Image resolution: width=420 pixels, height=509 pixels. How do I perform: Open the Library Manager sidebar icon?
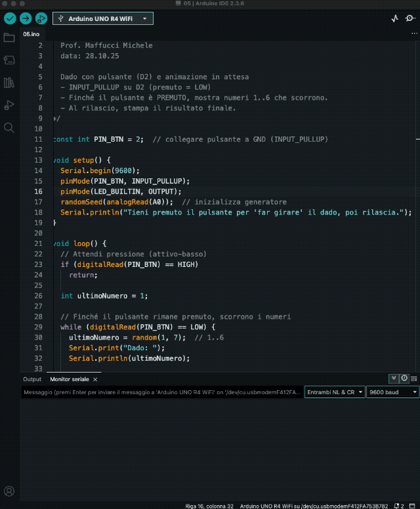(9, 83)
